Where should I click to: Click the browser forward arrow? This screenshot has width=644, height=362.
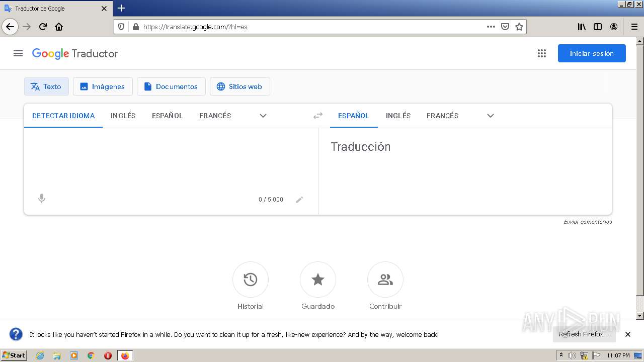click(x=27, y=27)
